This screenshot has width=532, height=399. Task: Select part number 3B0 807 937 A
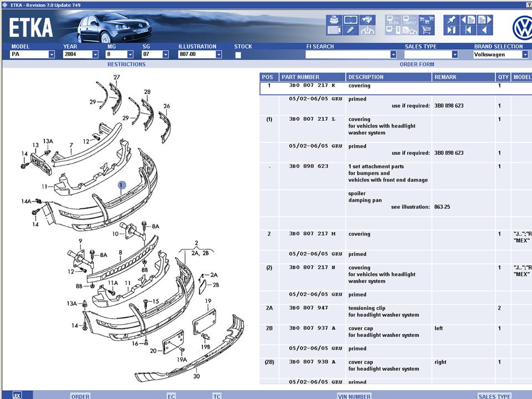(x=312, y=328)
